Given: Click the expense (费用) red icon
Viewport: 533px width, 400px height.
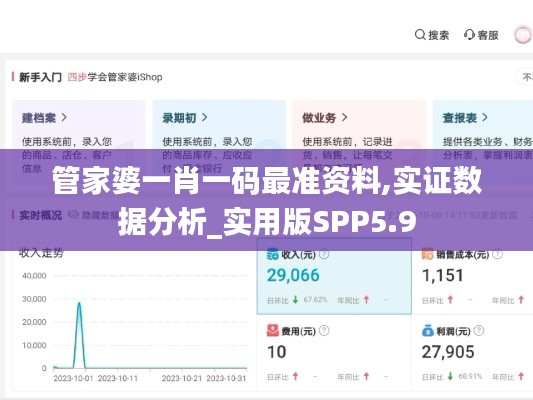Looking at the screenshot, I should click(x=273, y=331).
